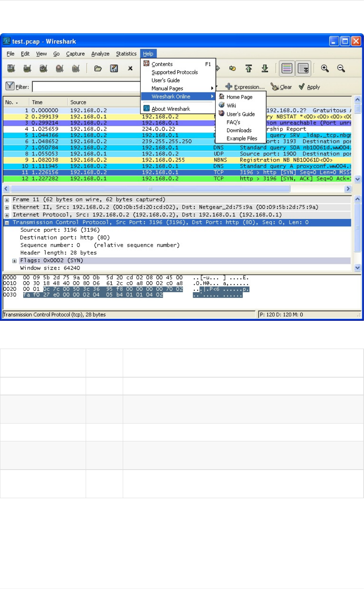
Task: Open Downloads from Wireshark Online submenu
Action: (x=241, y=130)
